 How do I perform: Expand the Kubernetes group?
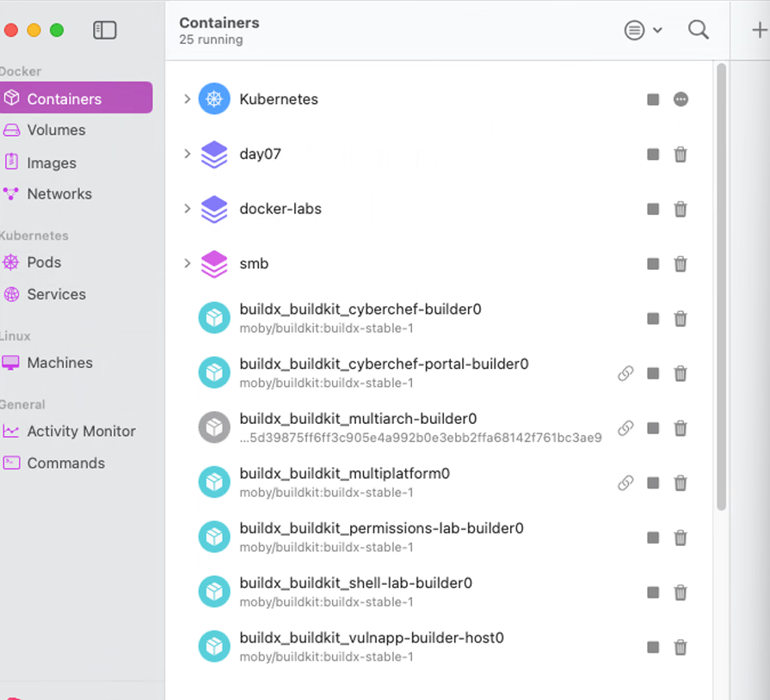pos(187,99)
